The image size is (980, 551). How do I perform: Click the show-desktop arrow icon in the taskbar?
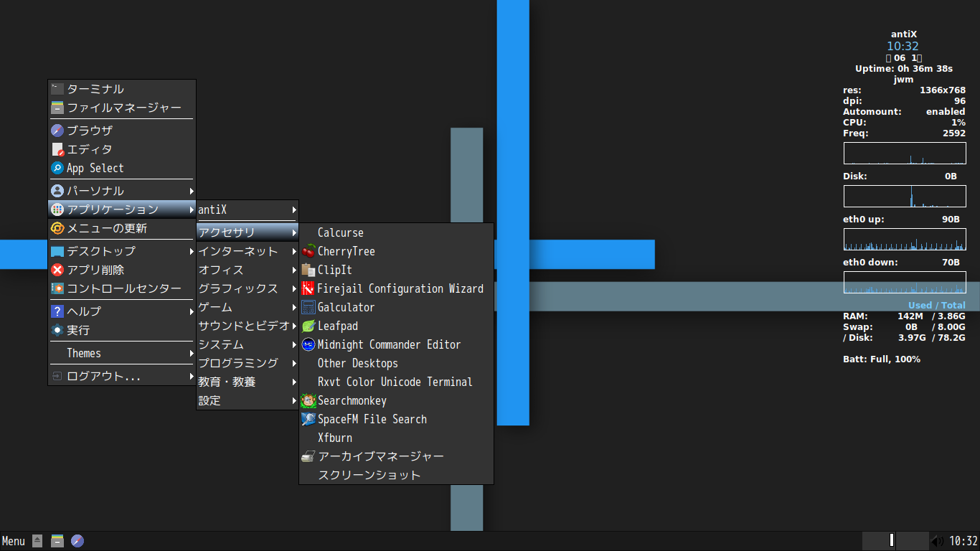pyautogui.click(x=37, y=541)
